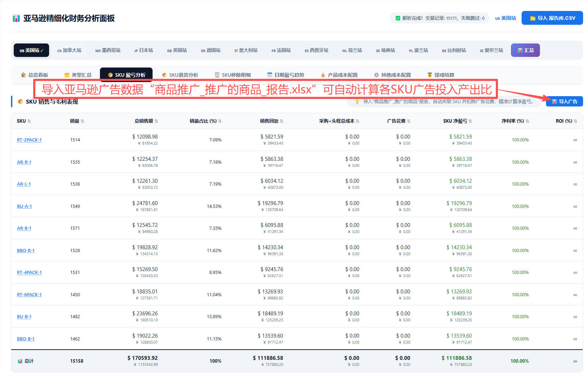Screen dimensions: 588x374
Task: Click sort icon next to 销量 header
Action: coord(82,121)
